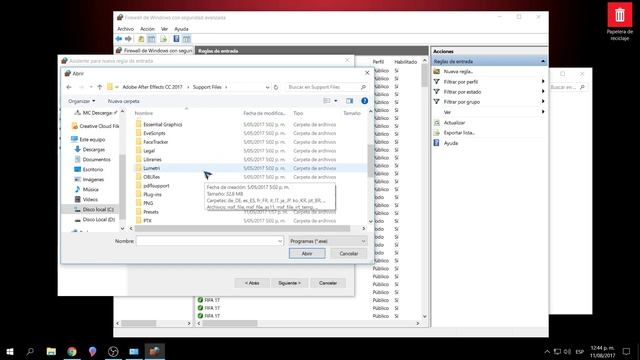The height and width of the screenshot is (360, 640).
Task: Open the Programas (*.exe) file type dropdown
Action: tap(328, 241)
